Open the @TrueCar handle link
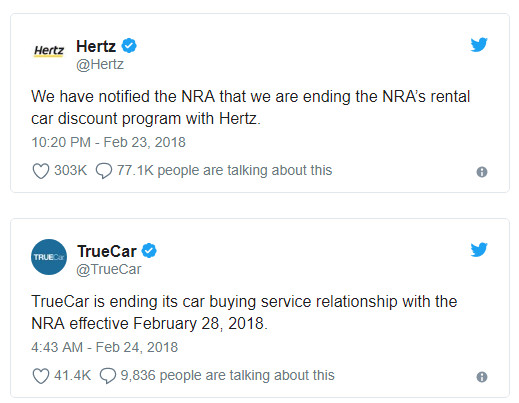Viewport: 519px width, 403px height. click(109, 269)
